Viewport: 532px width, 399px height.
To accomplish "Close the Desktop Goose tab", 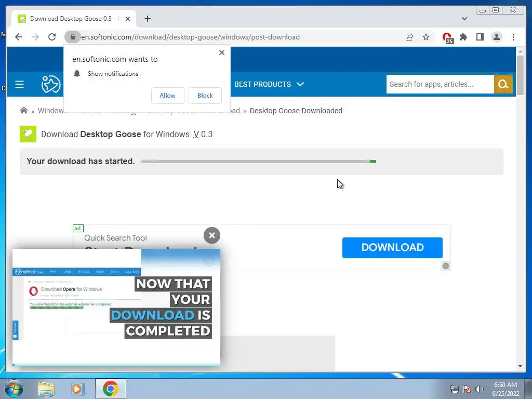I will tap(128, 19).
